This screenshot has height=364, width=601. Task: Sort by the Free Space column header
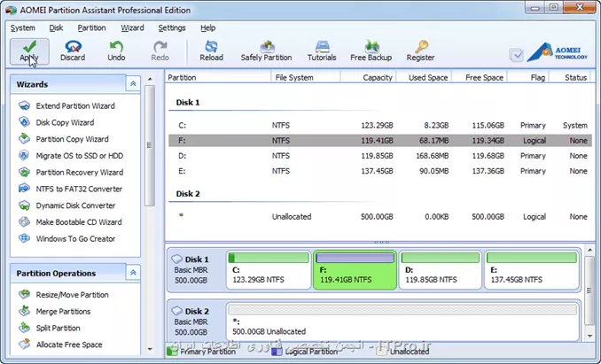pos(480,77)
